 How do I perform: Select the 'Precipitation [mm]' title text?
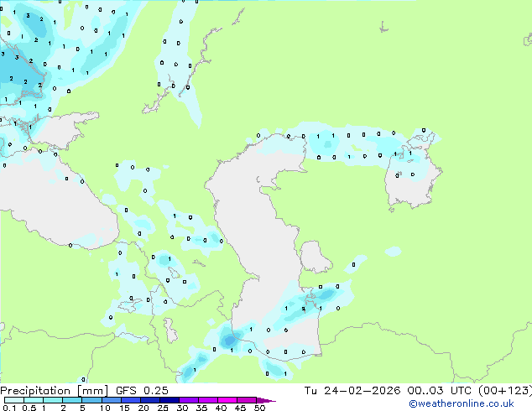pyautogui.click(x=55, y=391)
